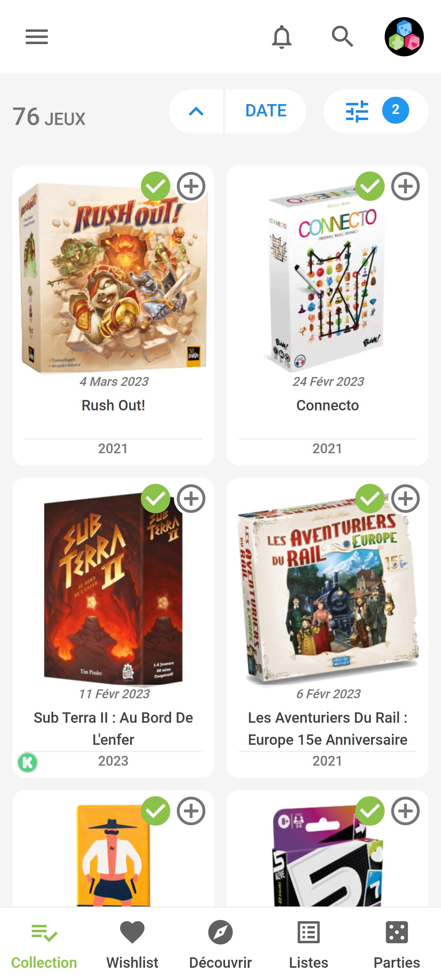
Task: Toggle owned checkmark on Rush Out!
Action: coord(156,187)
